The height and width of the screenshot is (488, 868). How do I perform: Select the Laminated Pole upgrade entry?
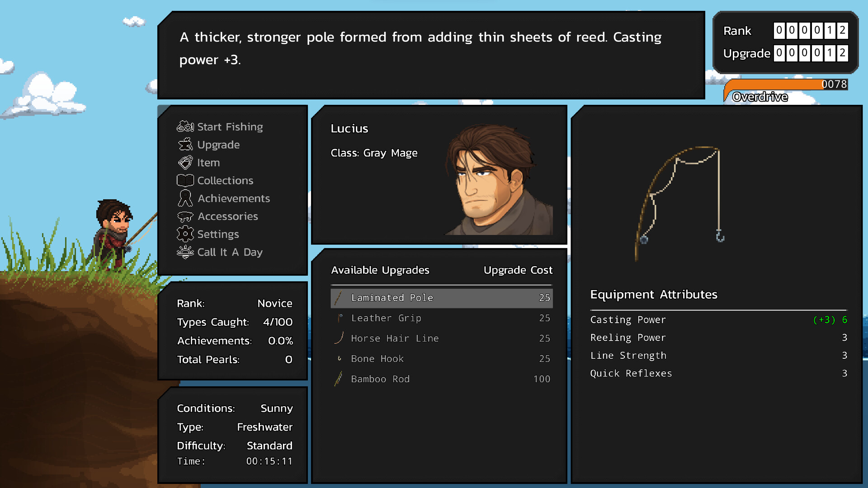pyautogui.click(x=441, y=298)
